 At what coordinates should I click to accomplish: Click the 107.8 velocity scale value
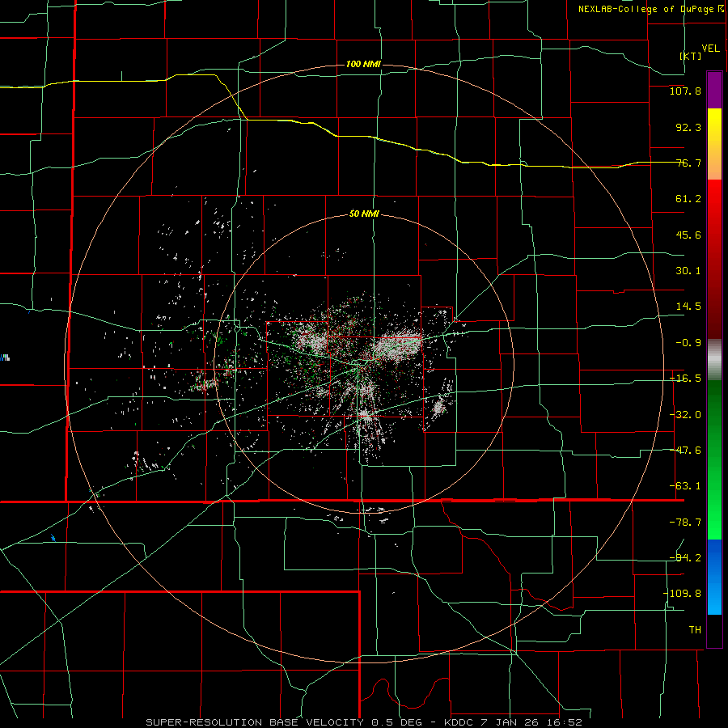[685, 91]
